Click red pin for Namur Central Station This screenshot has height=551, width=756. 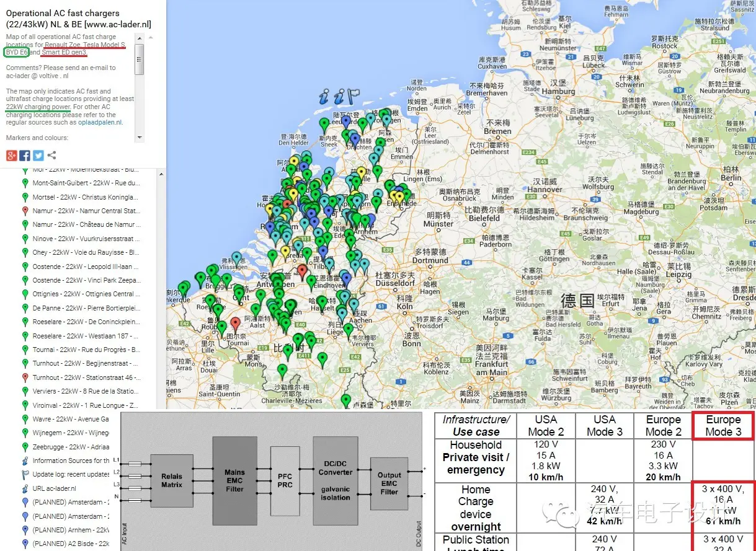[x=25, y=211]
